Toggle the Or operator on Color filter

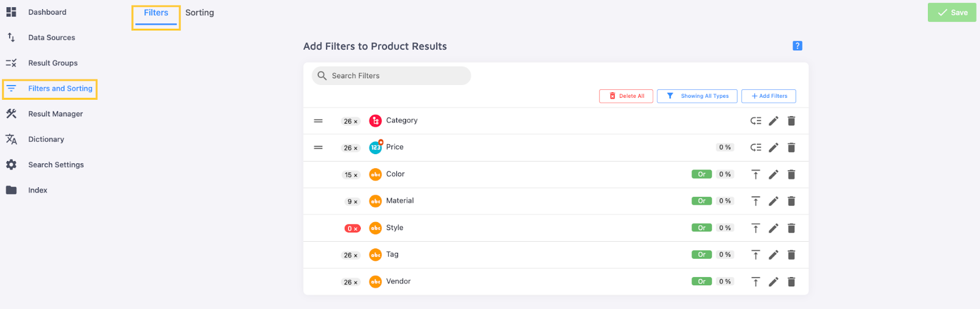coord(702,174)
